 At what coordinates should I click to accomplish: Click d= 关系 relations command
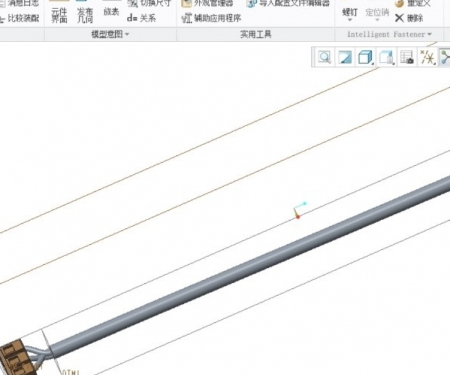click(x=141, y=18)
